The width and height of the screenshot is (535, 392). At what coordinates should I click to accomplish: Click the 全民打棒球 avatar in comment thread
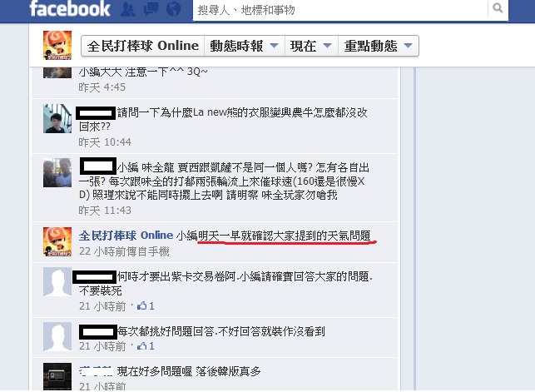57,241
